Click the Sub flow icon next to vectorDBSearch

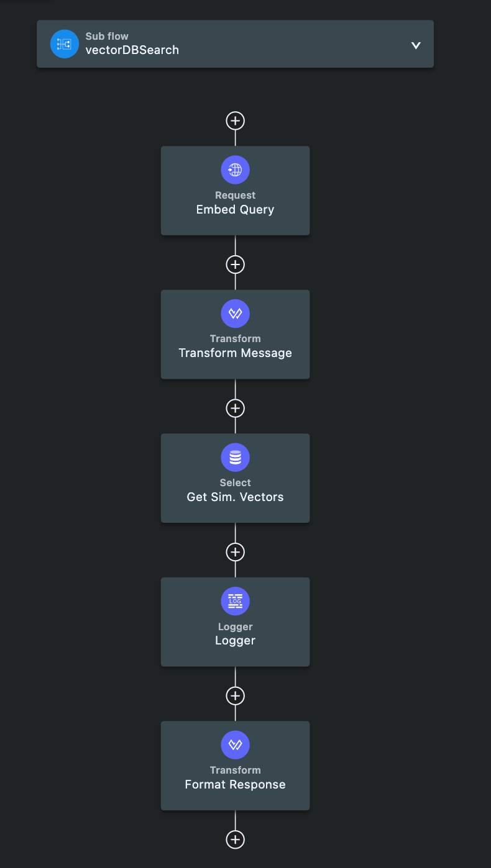(64, 43)
